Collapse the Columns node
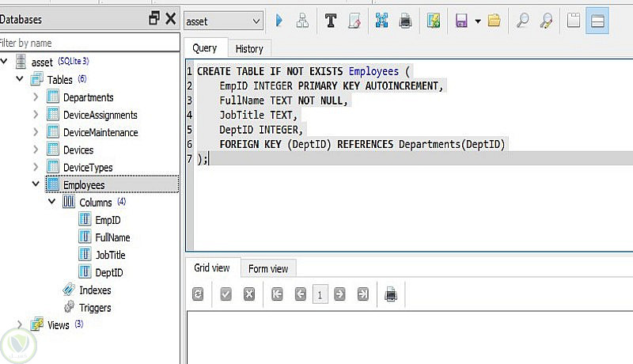Screen dimensions: 633x364 pyautogui.click(x=51, y=201)
